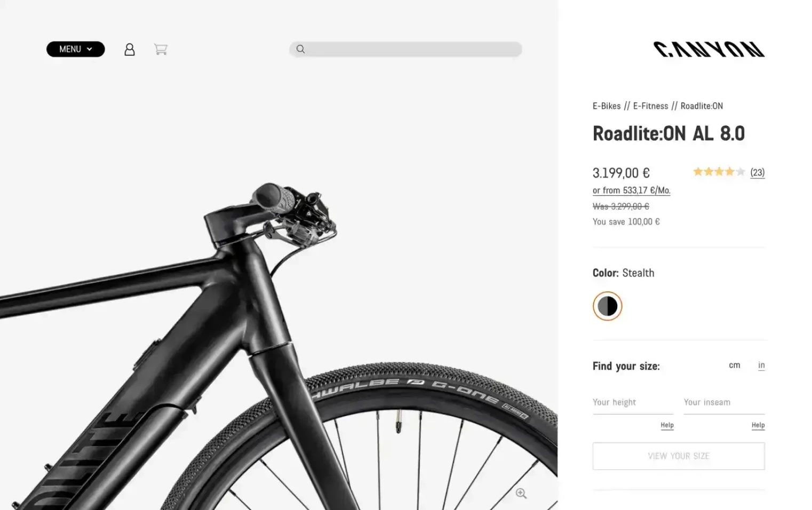This screenshot has width=812, height=510.
Task: Go to the Roadlite:ON breadcrumb
Action: [x=702, y=106]
